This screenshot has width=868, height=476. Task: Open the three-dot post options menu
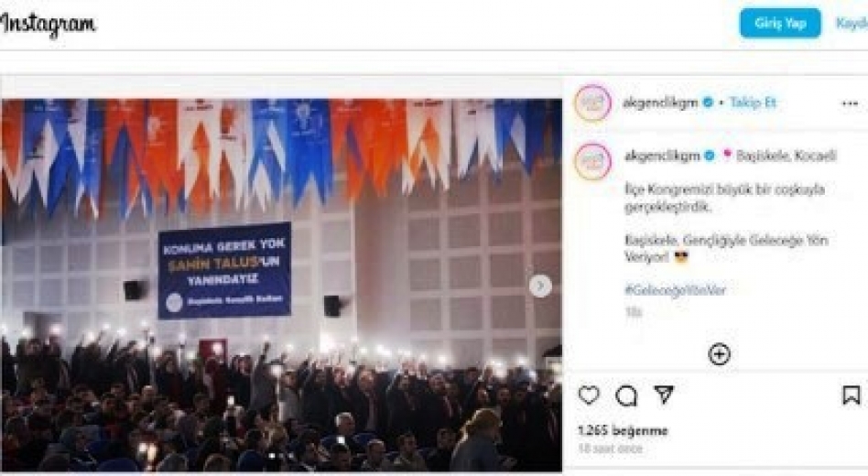850,103
